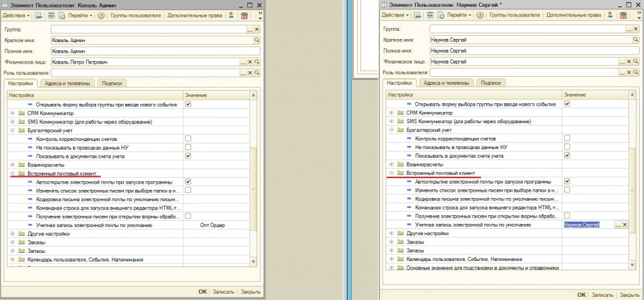Image resolution: width=644 pixels, height=300 pixels.
Task: Click Записать in Коваль Админ window
Action: tap(223, 292)
